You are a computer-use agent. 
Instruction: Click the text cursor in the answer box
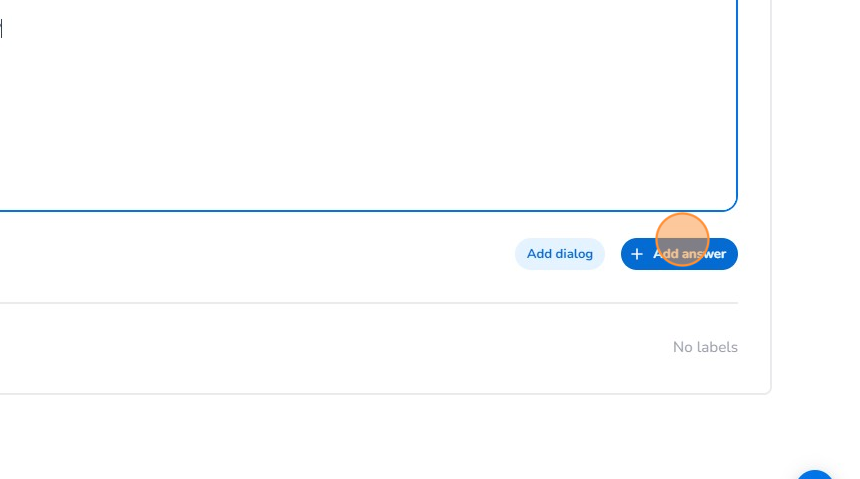click(x=2, y=29)
